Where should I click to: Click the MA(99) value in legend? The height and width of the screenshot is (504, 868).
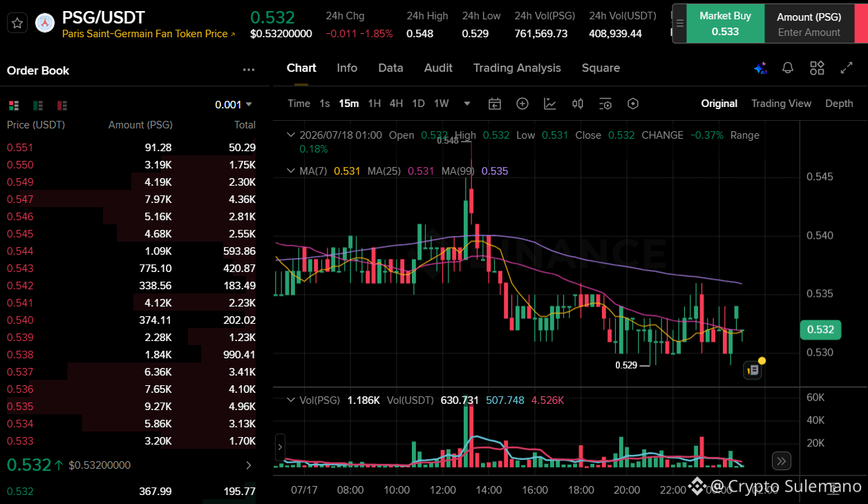click(x=494, y=171)
